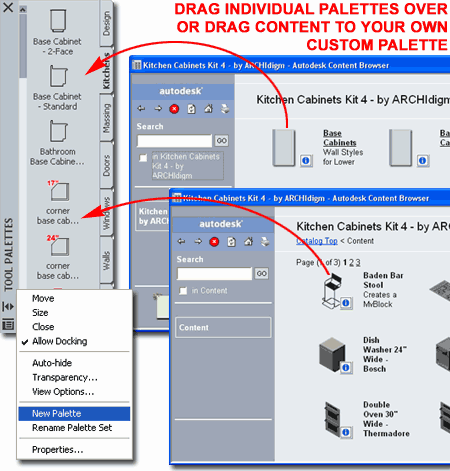Click the Print icon in front browser toolbar

coord(265,241)
